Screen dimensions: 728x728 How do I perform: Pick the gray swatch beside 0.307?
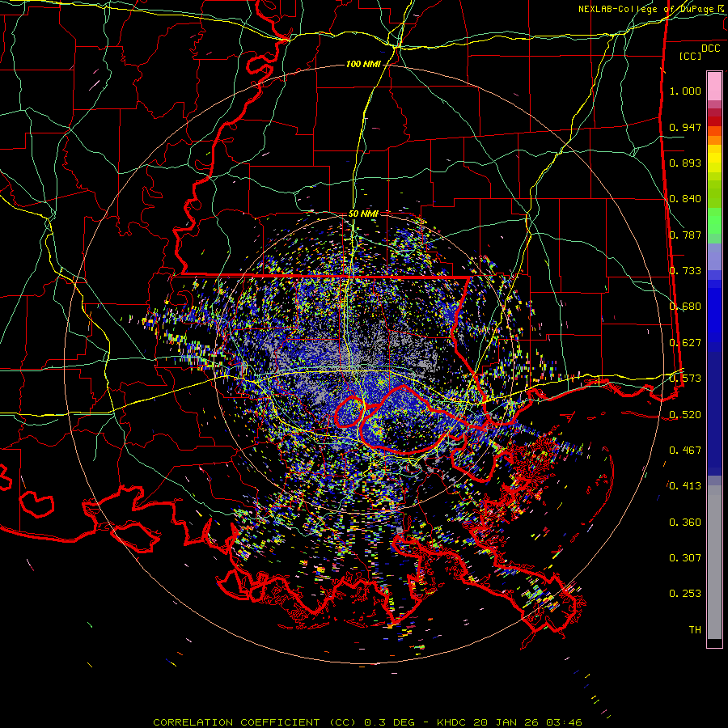(714, 562)
